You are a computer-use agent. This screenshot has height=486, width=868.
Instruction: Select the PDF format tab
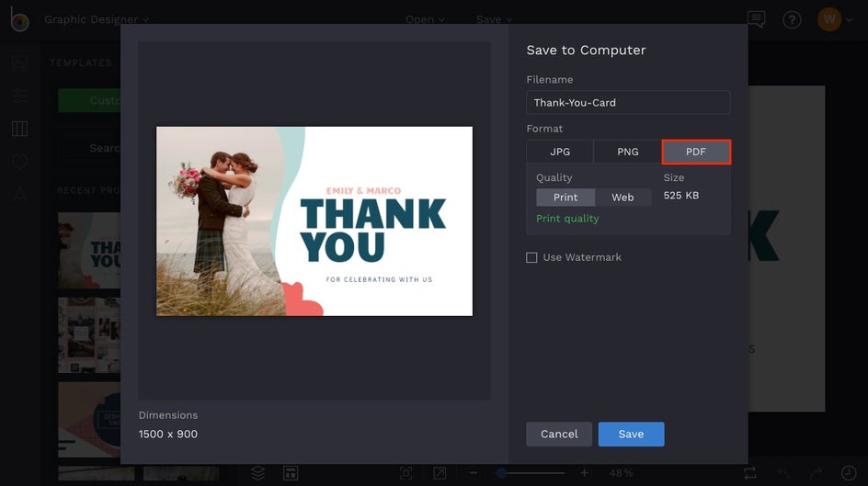tap(696, 152)
